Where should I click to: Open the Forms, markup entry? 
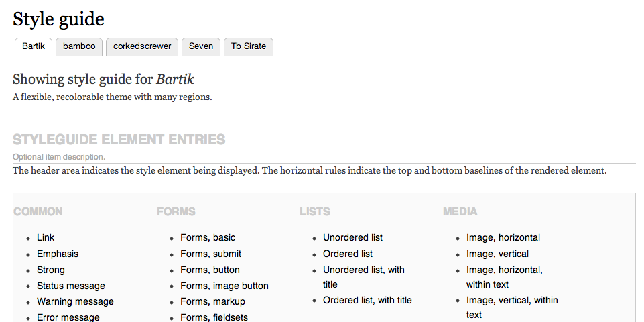(212, 301)
